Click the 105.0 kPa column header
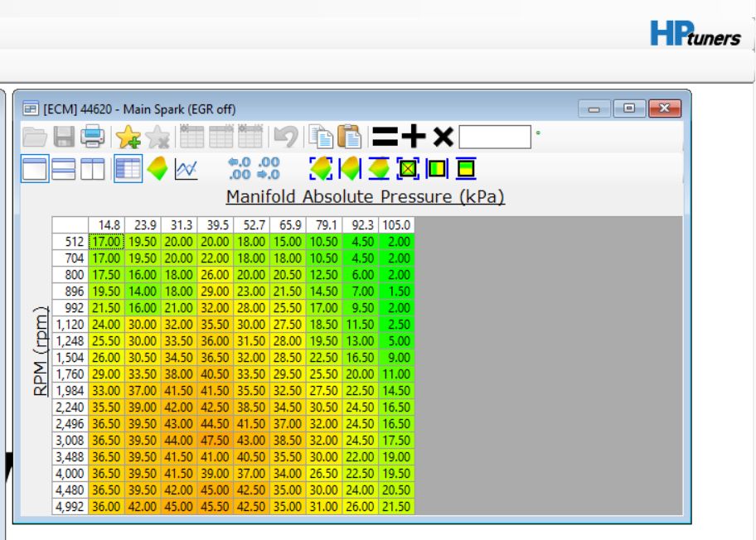 click(396, 225)
